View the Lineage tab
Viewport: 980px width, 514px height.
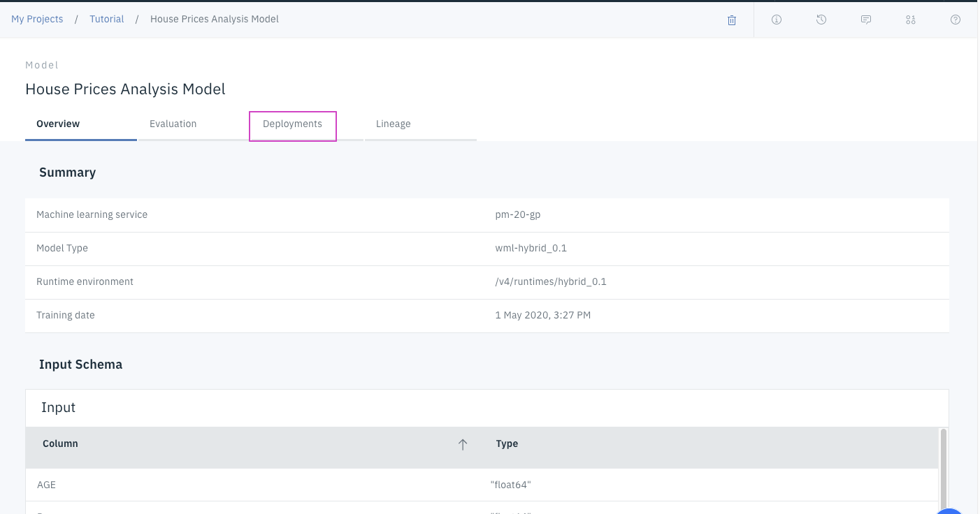(421, 124)
